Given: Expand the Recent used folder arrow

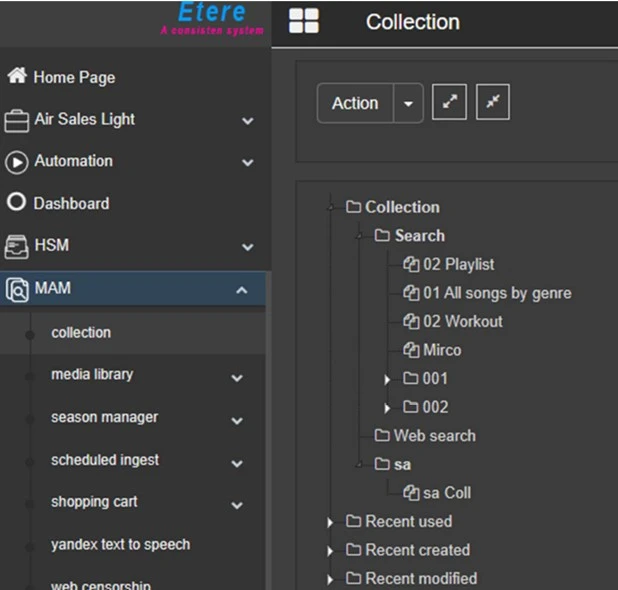Looking at the screenshot, I should pyautogui.click(x=330, y=522).
